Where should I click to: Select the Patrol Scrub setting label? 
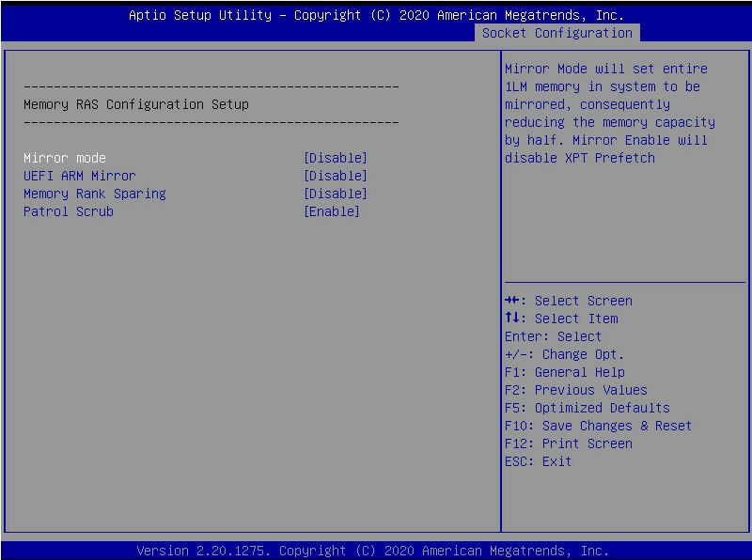pyautogui.click(x=69, y=211)
